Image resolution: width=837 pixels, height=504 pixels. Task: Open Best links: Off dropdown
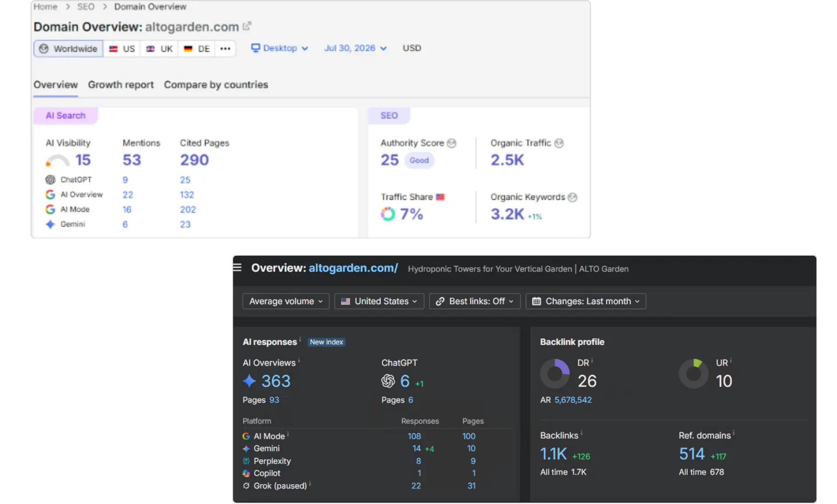point(475,301)
